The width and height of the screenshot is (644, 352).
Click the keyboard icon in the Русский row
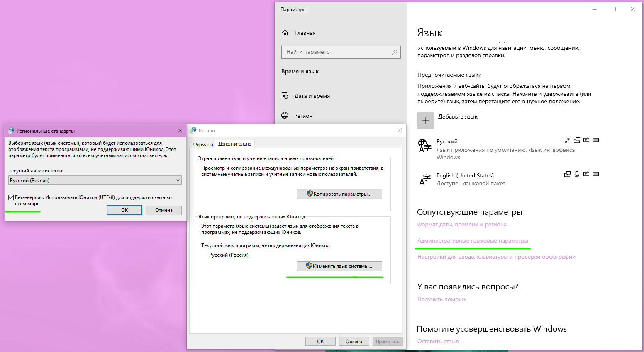[596, 140]
